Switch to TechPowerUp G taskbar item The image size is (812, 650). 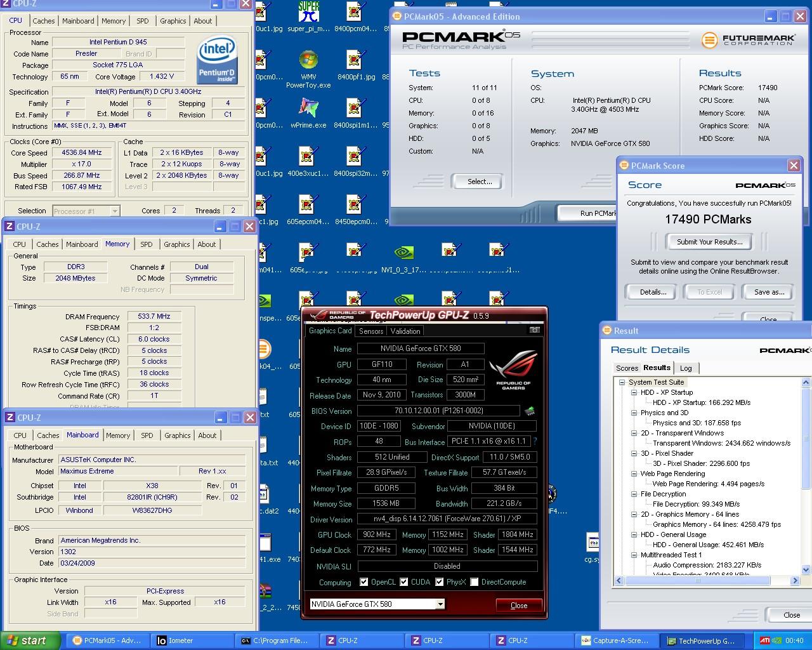click(702, 640)
